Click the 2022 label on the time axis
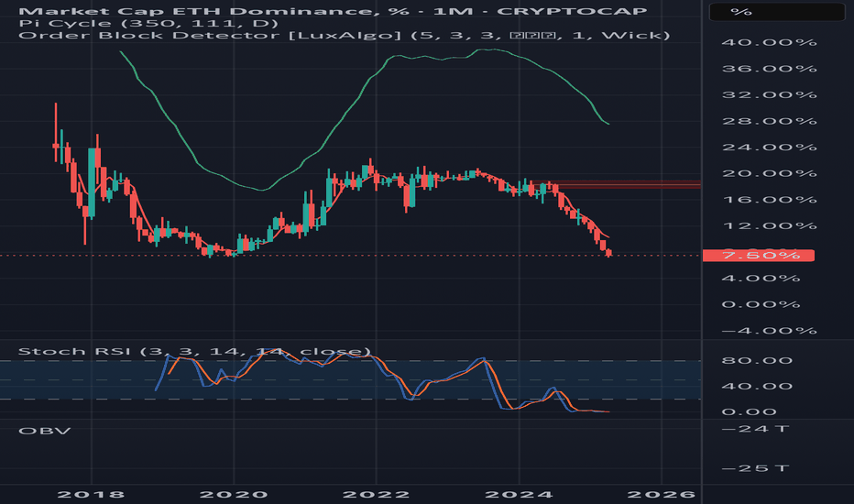Viewport: 854px width, 504px height. (x=376, y=495)
